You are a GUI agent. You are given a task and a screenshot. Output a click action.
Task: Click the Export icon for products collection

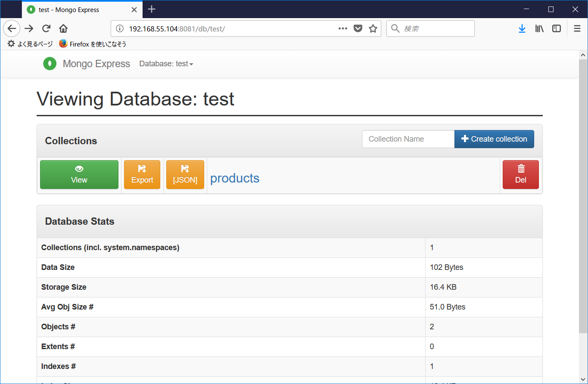coord(142,168)
